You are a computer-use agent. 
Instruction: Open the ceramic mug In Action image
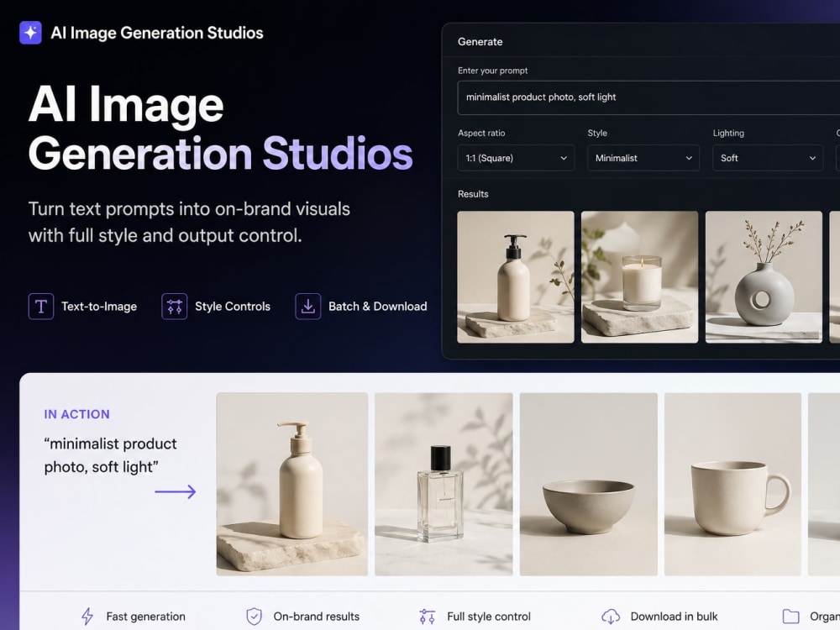tap(732, 485)
